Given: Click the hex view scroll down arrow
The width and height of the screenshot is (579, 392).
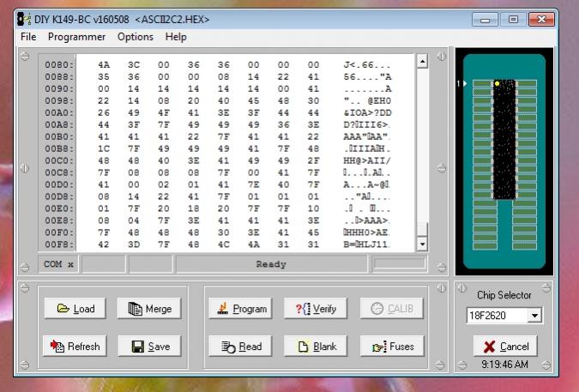Looking at the screenshot, I should [422, 244].
